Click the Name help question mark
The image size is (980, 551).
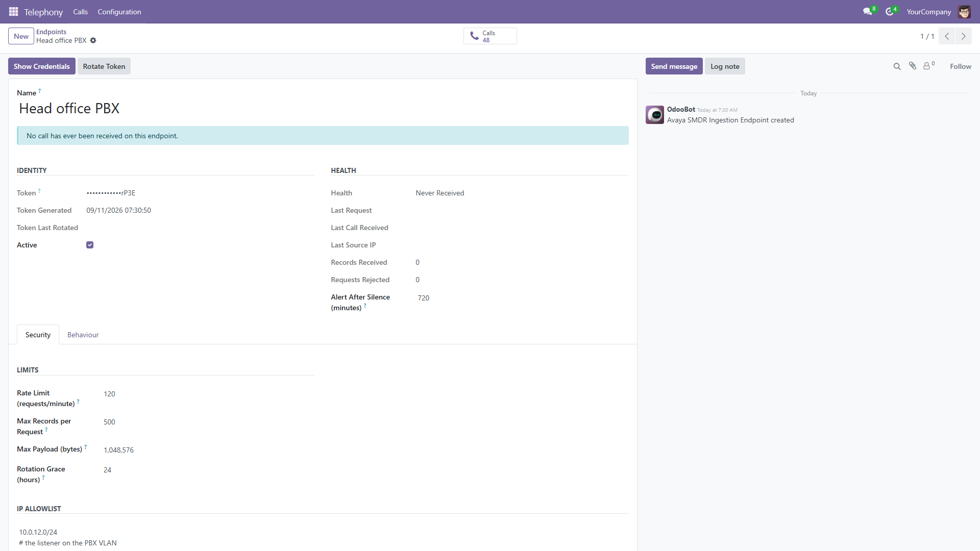pos(40,91)
